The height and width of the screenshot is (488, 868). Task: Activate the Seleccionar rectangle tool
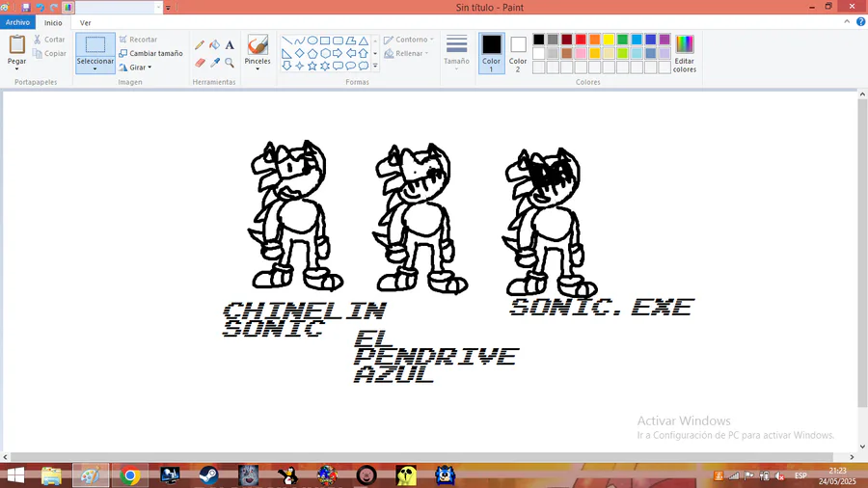pyautogui.click(x=95, y=46)
